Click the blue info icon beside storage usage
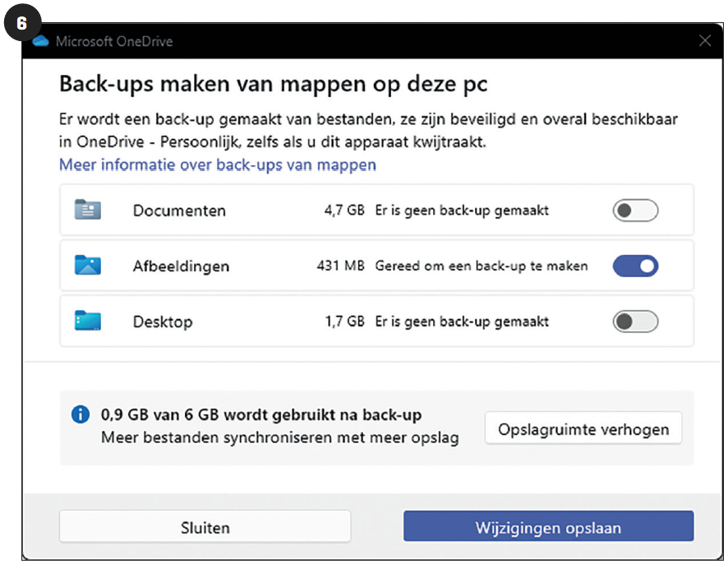Image resolution: width=728 pixels, height=564 pixels. (x=81, y=414)
